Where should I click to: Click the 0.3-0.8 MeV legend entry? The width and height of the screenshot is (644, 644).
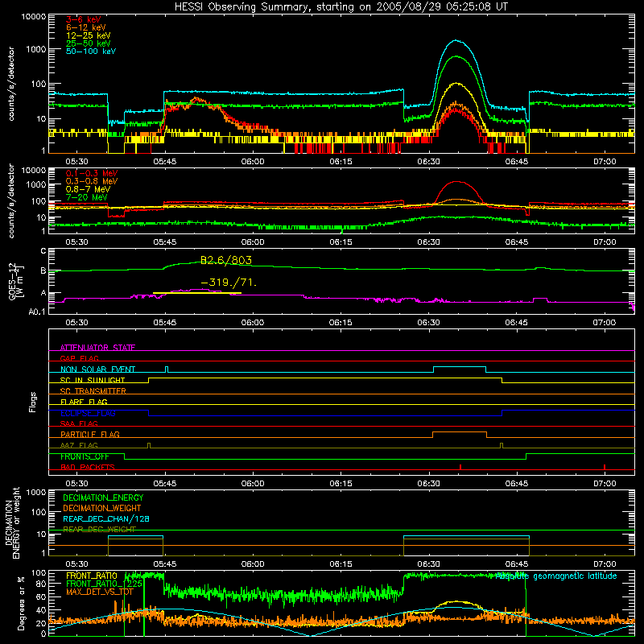(92, 181)
